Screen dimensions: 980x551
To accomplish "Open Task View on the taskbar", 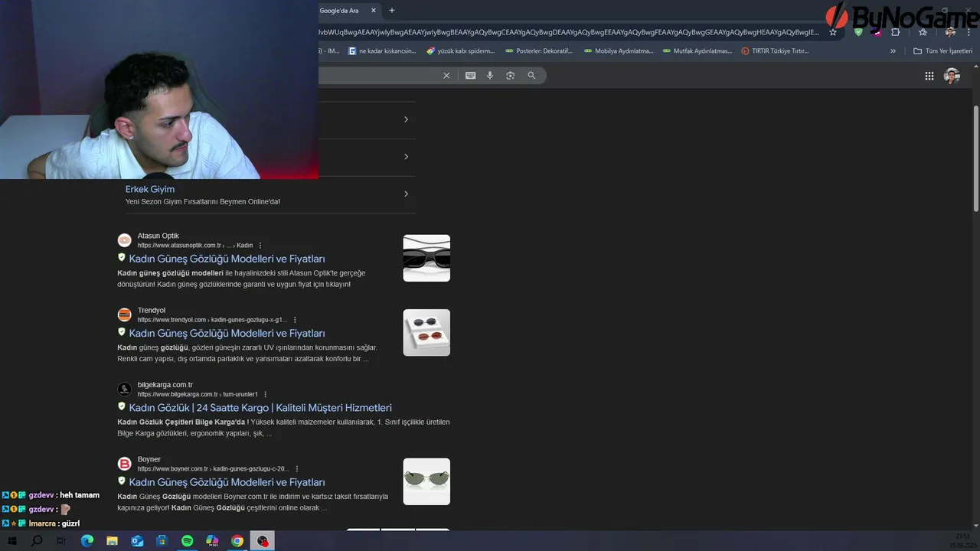I will pos(61,541).
